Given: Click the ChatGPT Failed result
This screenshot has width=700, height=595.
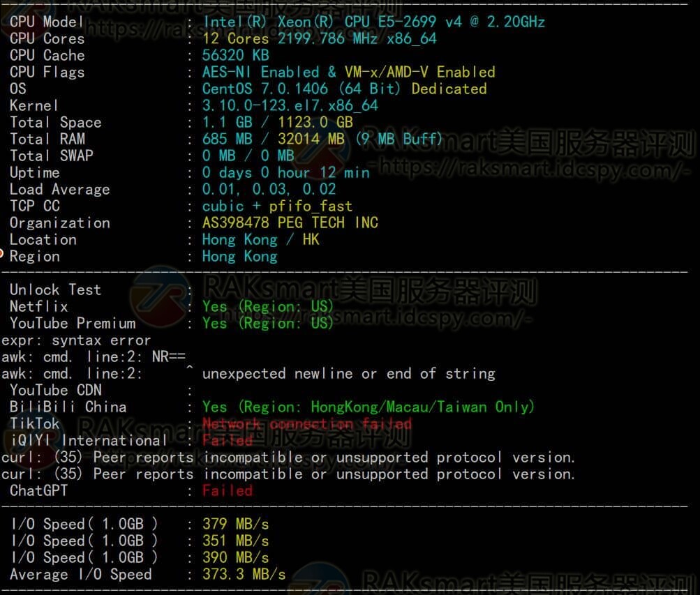Looking at the screenshot, I should (227, 490).
